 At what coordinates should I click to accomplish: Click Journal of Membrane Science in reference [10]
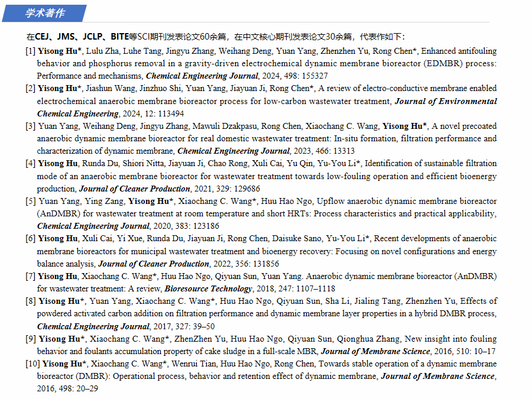pos(437,376)
